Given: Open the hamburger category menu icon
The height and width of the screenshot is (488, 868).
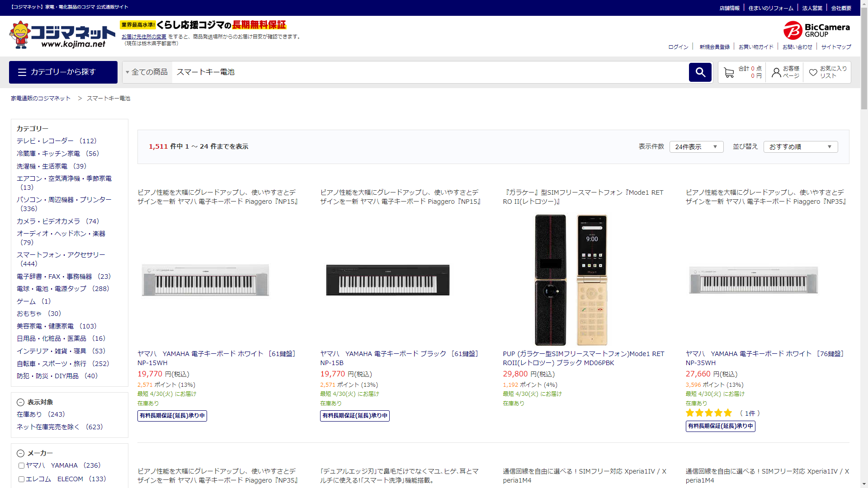Looking at the screenshot, I should pyautogui.click(x=22, y=72).
